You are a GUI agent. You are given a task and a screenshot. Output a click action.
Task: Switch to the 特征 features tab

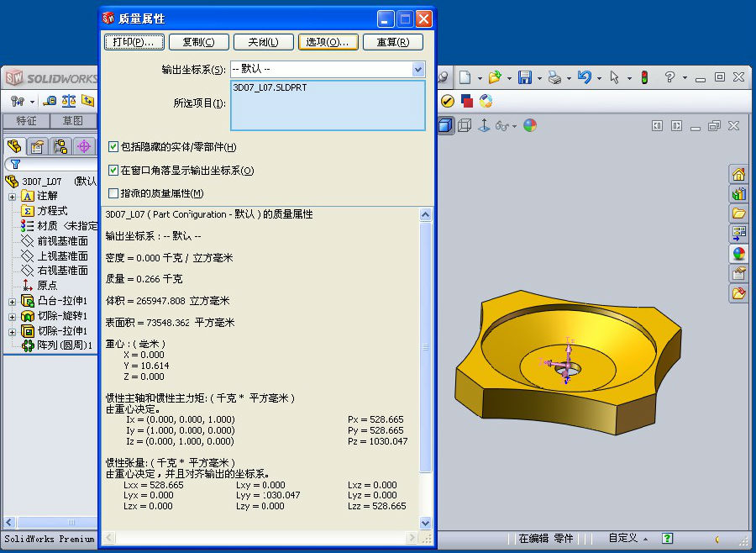26,121
